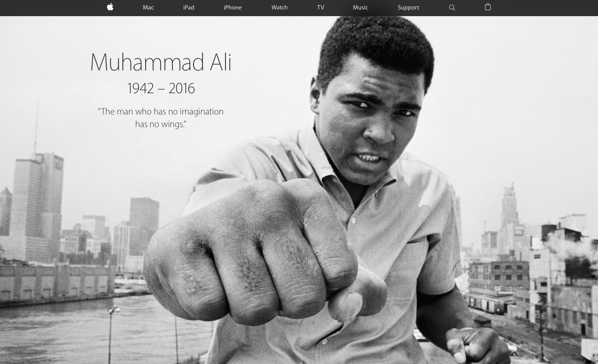Open the Support page link
The width and height of the screenshot is (598, 364).
(x=408, y=7)
